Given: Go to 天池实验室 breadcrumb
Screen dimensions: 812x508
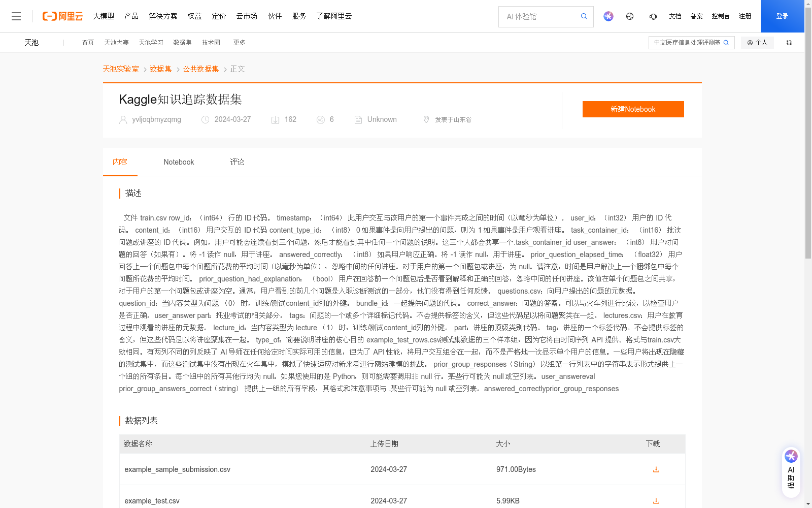Looking at the screenshot, I should (x=121, y=69).
